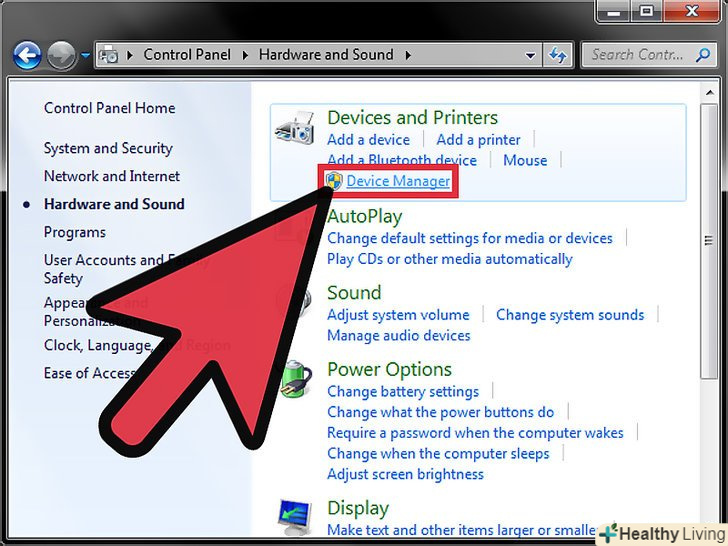The width and height of the screenshot is (728, 546).
Task: Open System and Security category
Action: coord(108,149)
